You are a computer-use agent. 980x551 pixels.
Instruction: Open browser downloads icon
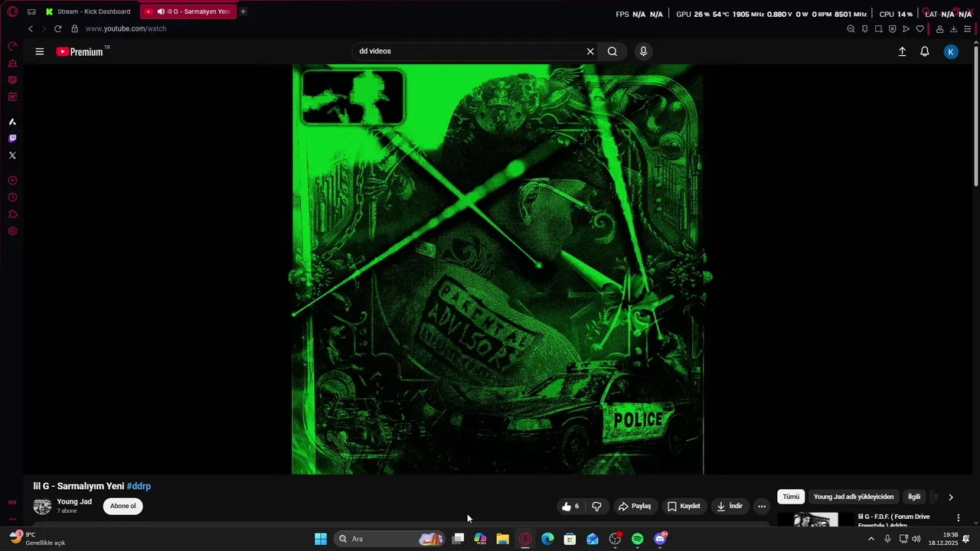(x=953, y=28)
